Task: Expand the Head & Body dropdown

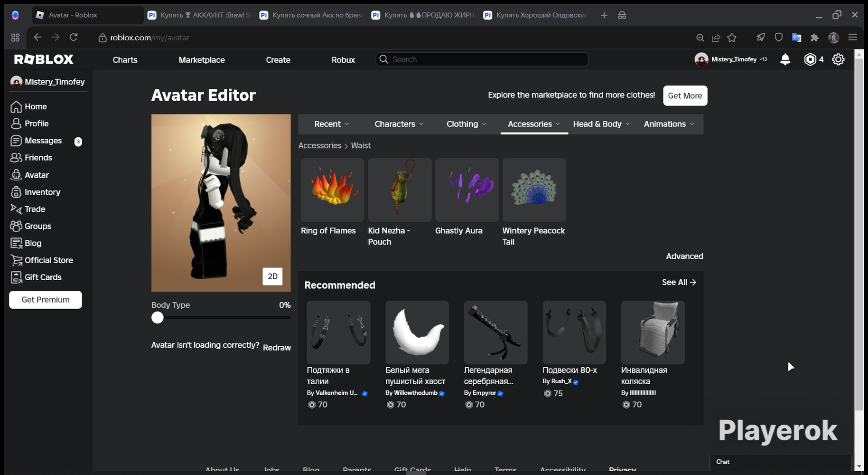Action: (x=601, y=124)
